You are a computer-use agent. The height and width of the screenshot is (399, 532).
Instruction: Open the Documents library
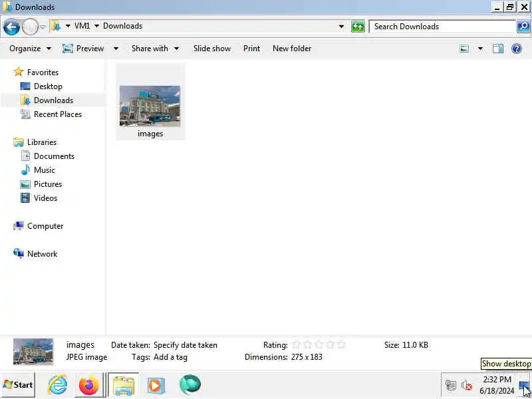tap(54, 156)
